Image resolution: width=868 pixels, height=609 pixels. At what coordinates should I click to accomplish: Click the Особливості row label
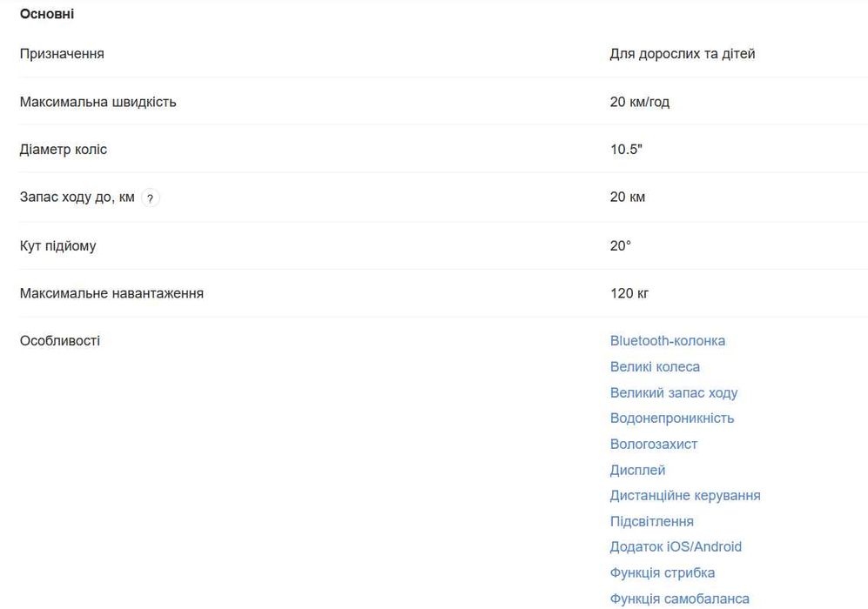coord(60,341)
